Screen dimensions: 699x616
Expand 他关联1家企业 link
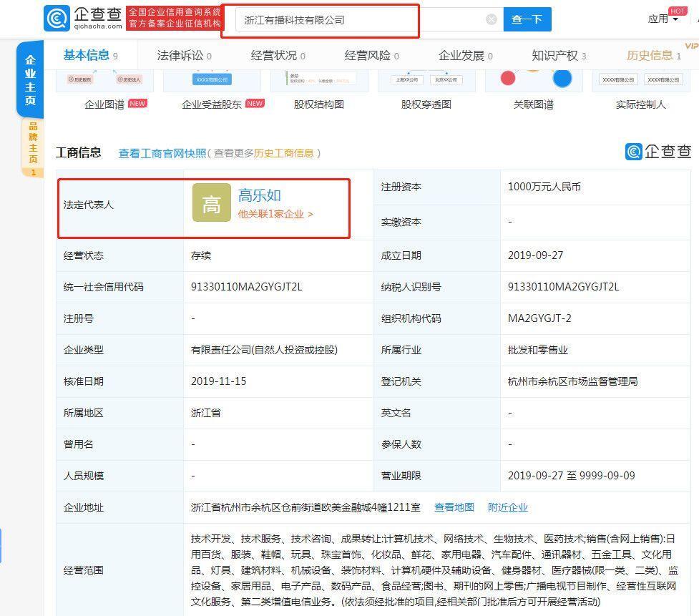coord(275,214)
